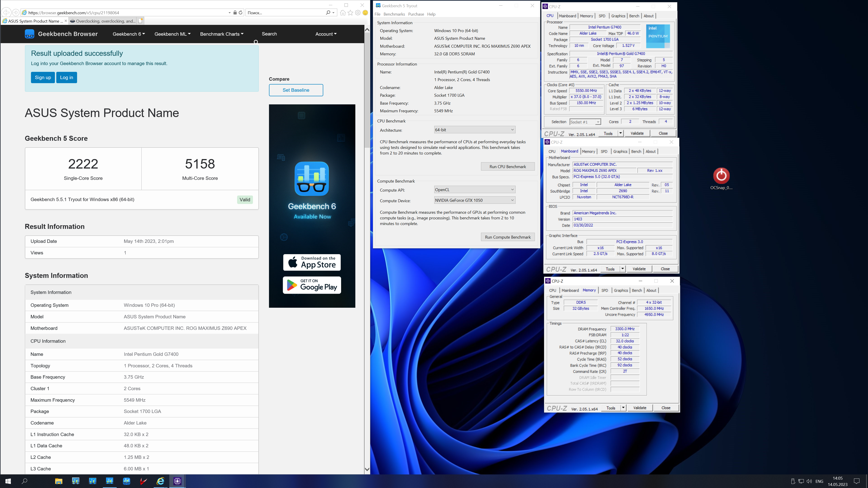Click the page scroll down arrow
868x488 pixels.
click(x=367, y=469)
